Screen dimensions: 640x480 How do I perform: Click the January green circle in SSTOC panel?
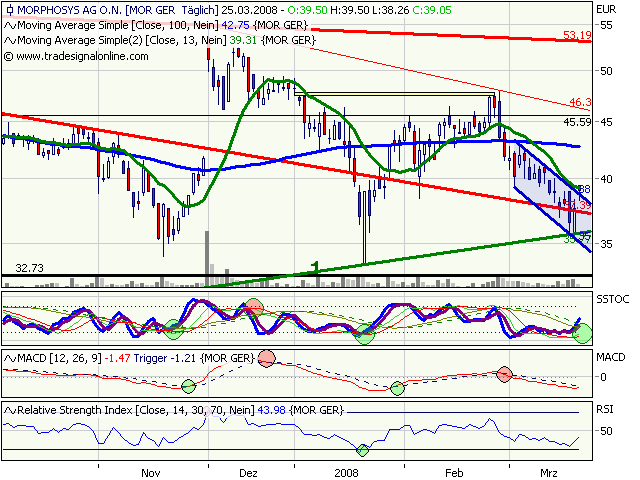point(365,334)
